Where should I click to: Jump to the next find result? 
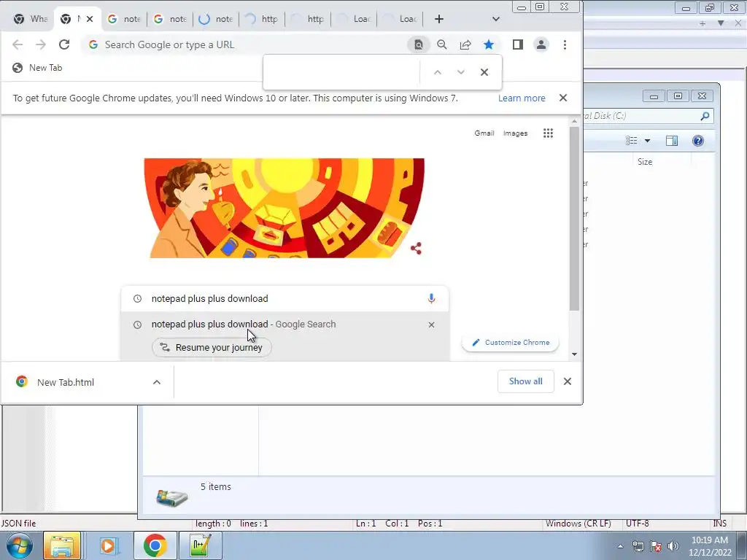(461, 72)
